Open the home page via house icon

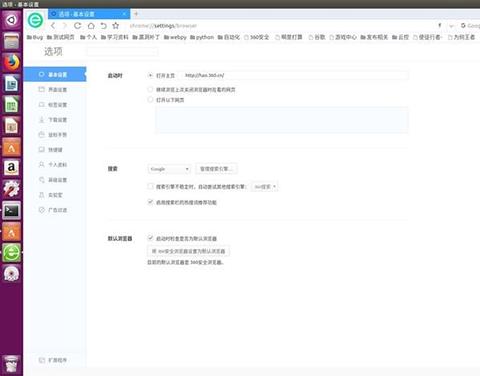pos(91,26)
